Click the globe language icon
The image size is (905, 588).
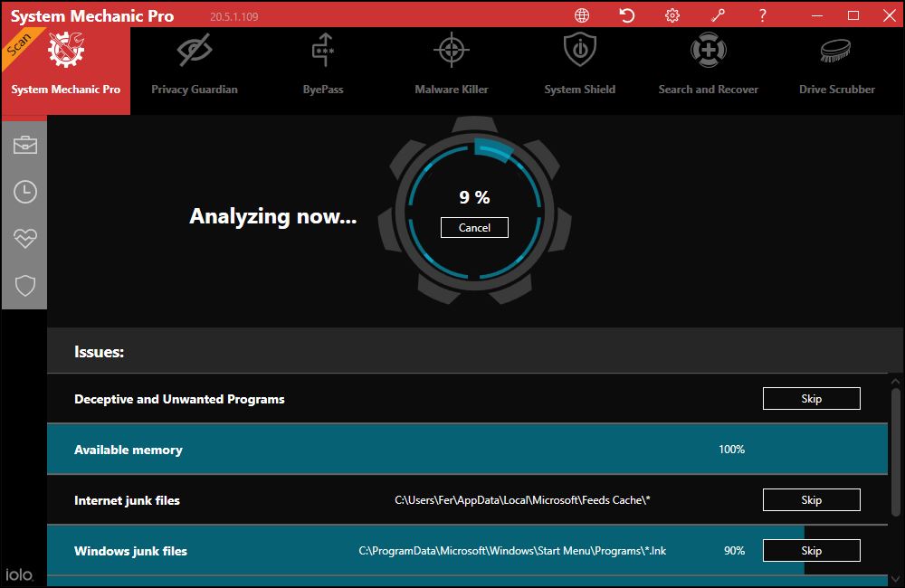582,15
